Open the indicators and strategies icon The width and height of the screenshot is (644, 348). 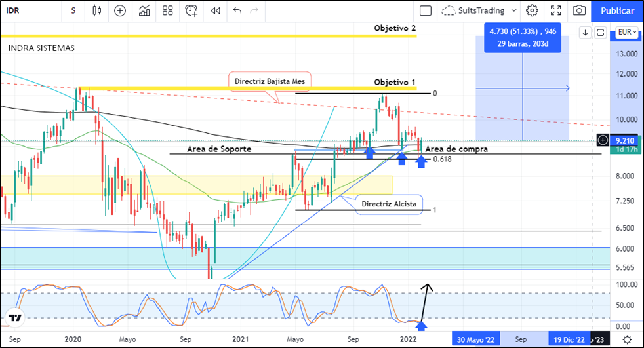pyautogui.click(x=144, y=10)
